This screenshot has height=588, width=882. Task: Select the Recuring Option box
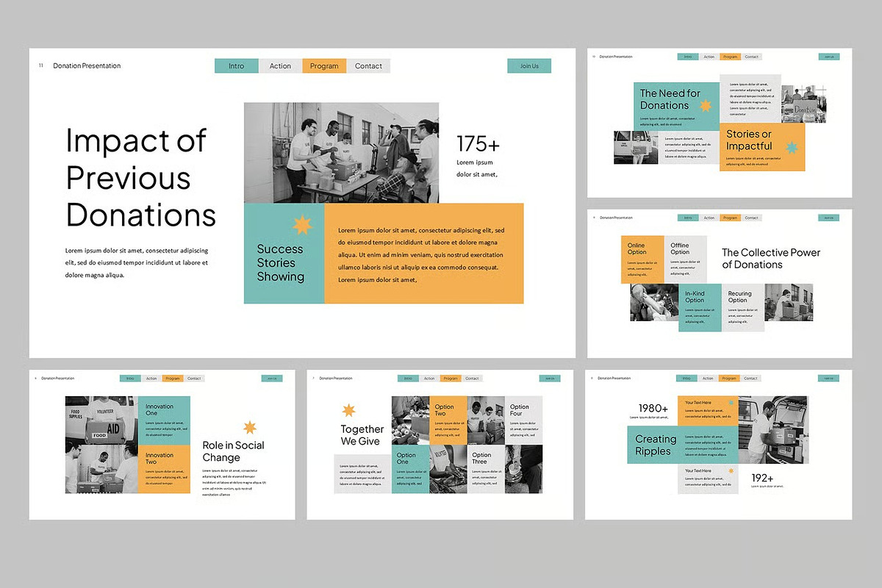[x=743, y=308]
